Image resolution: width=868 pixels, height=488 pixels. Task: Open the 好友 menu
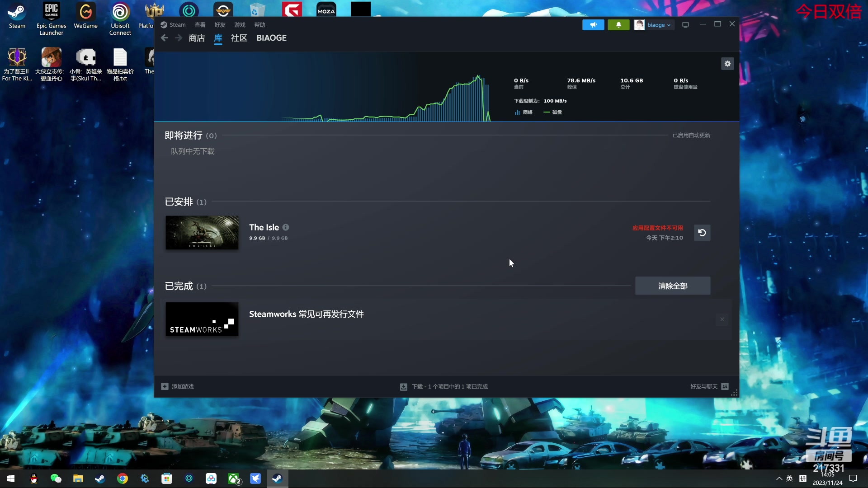220,25
